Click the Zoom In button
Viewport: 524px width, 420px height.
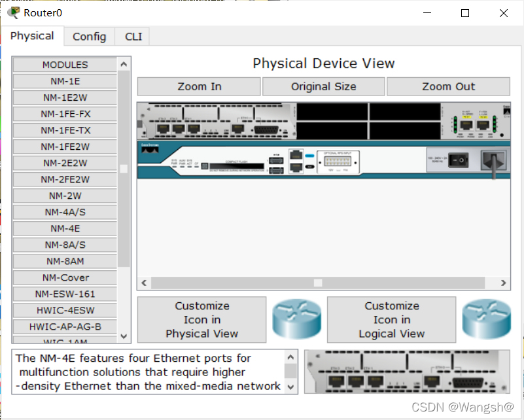pos(199,86)
